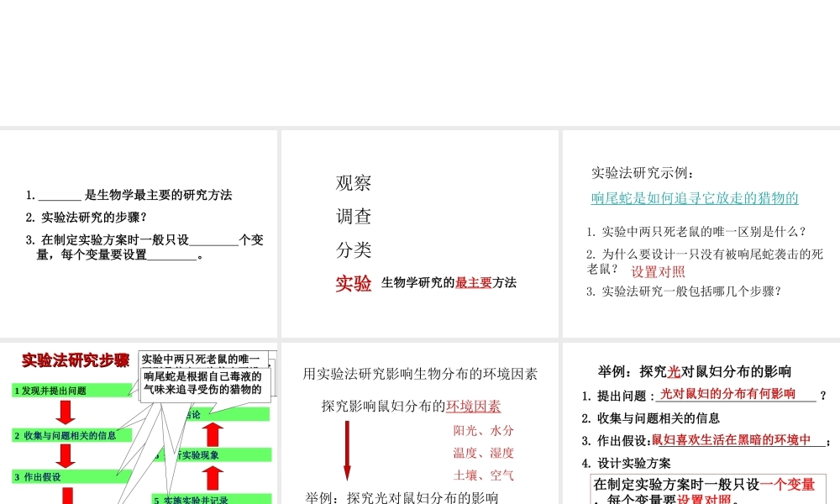The width and height of the screenshot is (840, 504).
Task: Click the item 4. 设计实验方案
Action: tap(627, 464)
